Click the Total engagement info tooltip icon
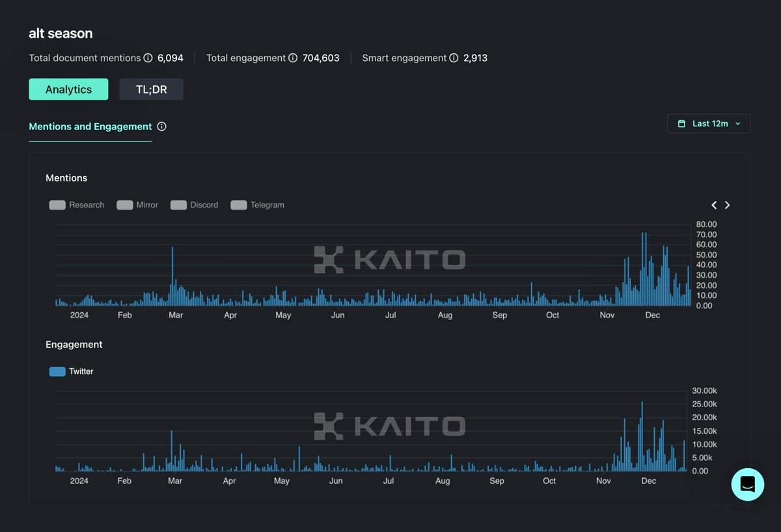The height and width of the screenshot is (532, 781). pyautogui.click(x=292, y=58)
